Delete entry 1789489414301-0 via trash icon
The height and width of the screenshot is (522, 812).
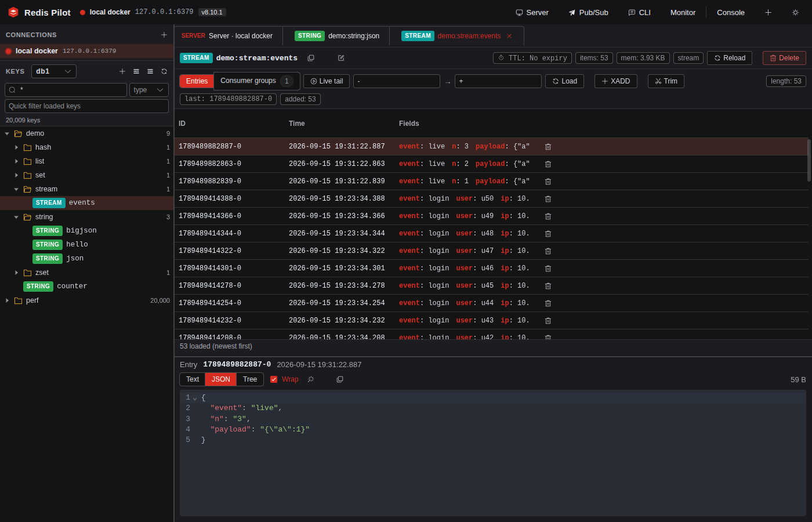[x=548, y=269]
